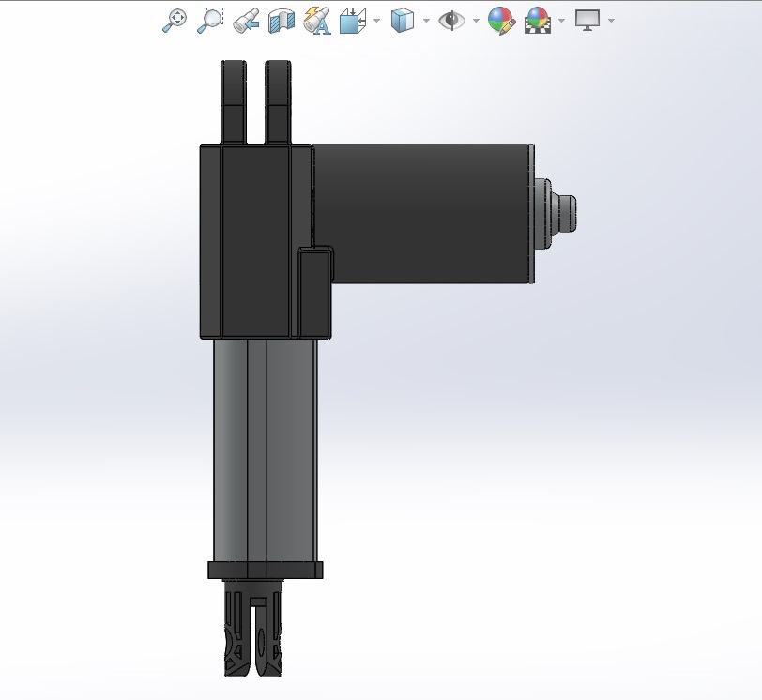Select the bottom clevis fork of the model
Screen dimensions: 762x700
tap(252, 628)
